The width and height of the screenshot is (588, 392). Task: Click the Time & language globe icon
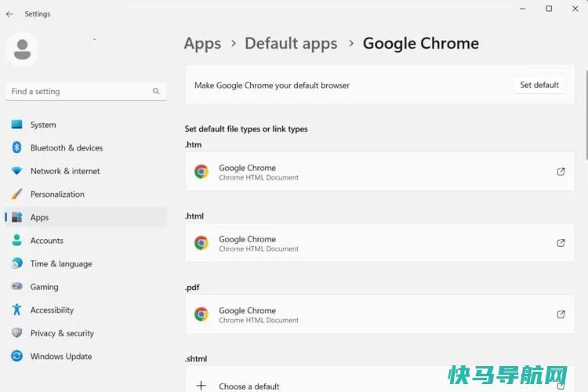pos(17,263)
